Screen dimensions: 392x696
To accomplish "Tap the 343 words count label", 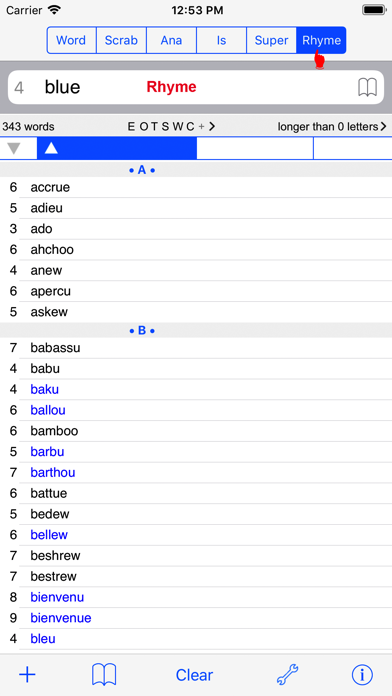I will [x=28, y=127].
